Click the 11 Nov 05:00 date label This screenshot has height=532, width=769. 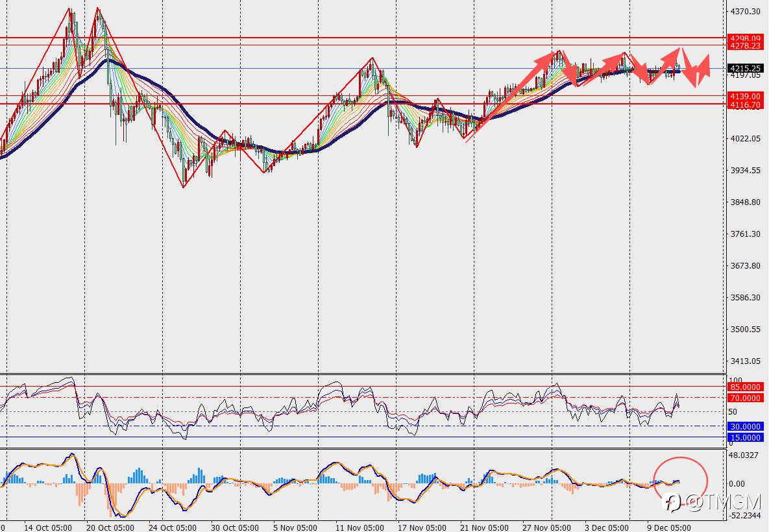pyautogui.click(x=360, y=527)
